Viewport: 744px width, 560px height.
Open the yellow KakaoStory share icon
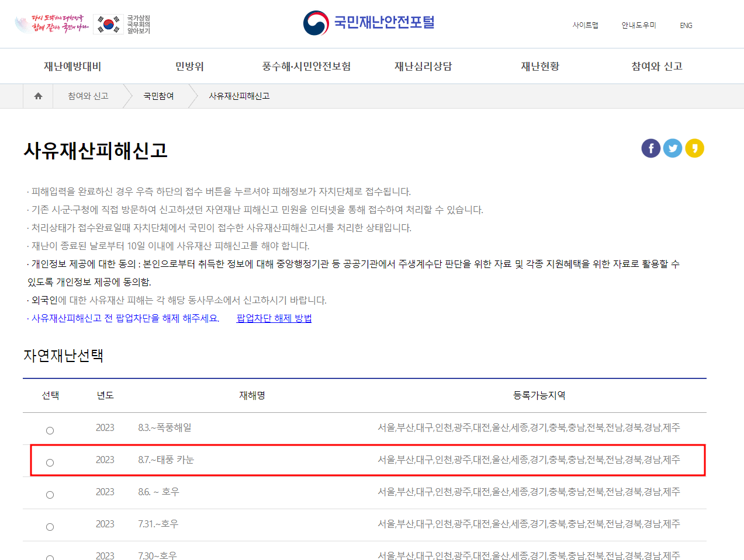tap(695, 148)
